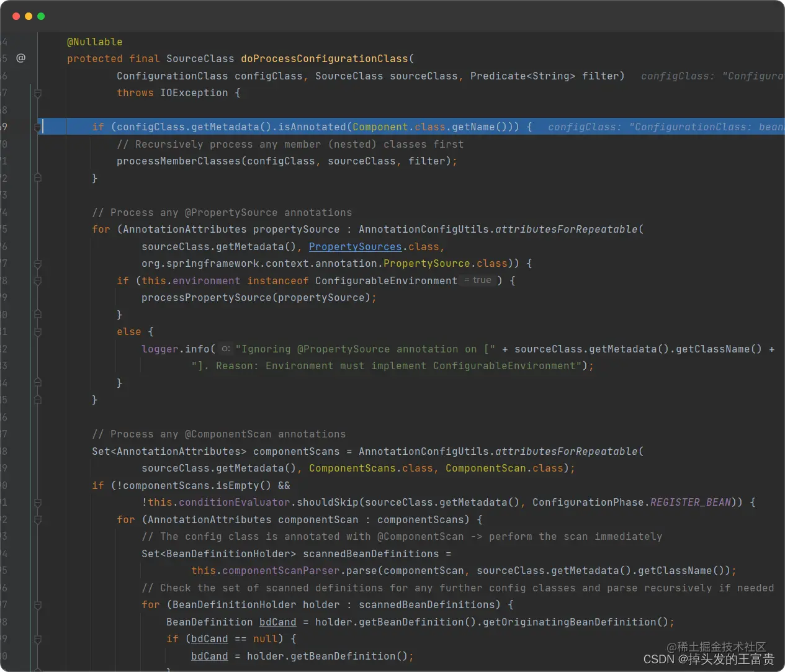
Task: Click the instanceof keyword
Action: click(277, 280)
